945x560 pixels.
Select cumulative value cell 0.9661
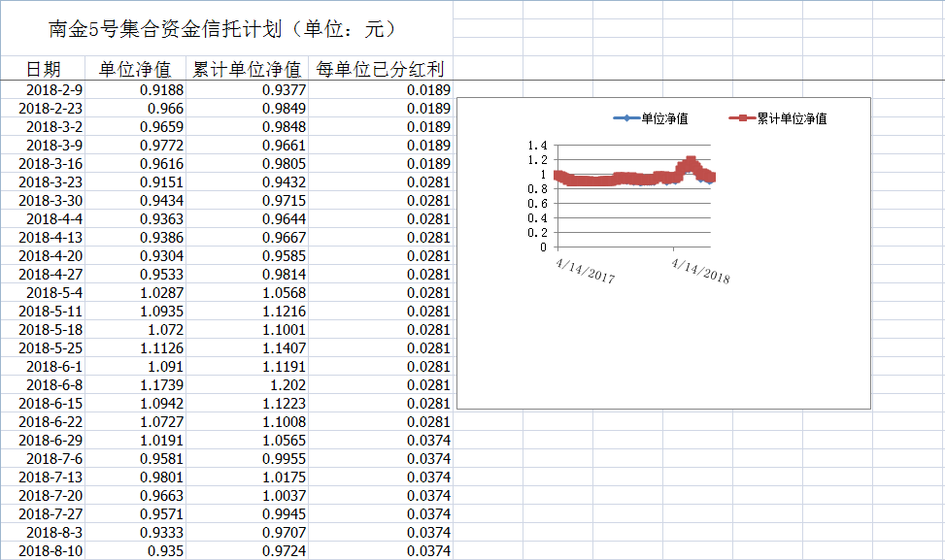247,146
